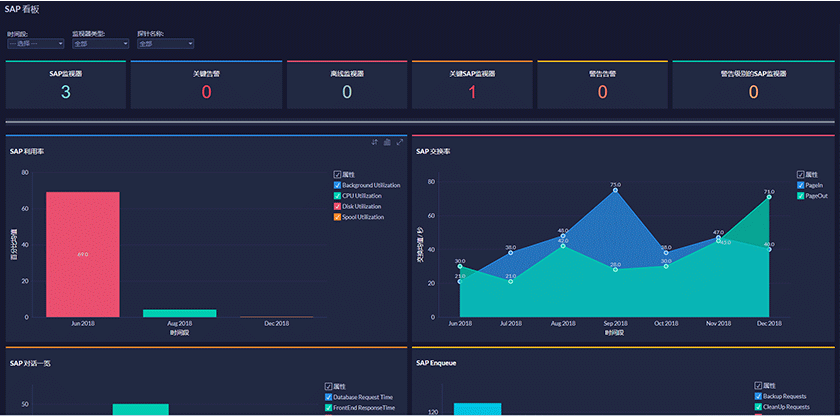Open the 监视器类型 monitor type dropdown
The width and height of the screenshot is (840, 417).
point(101,44)
